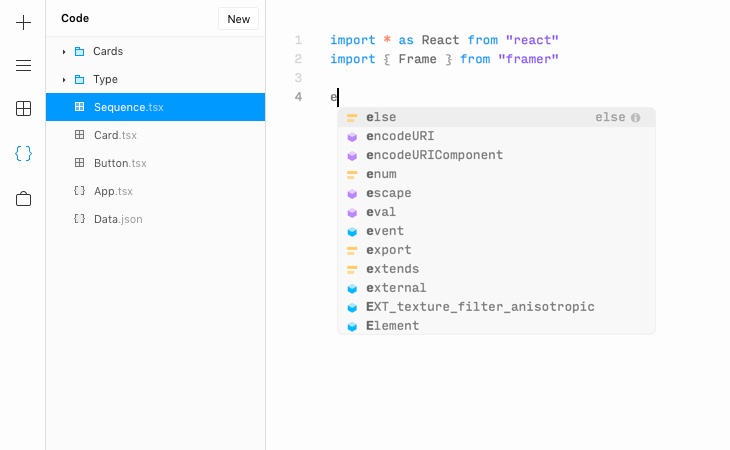This screenshot has width=730, height=450.
Task: Open App.tsx file in file list
Action: (113, 191)
